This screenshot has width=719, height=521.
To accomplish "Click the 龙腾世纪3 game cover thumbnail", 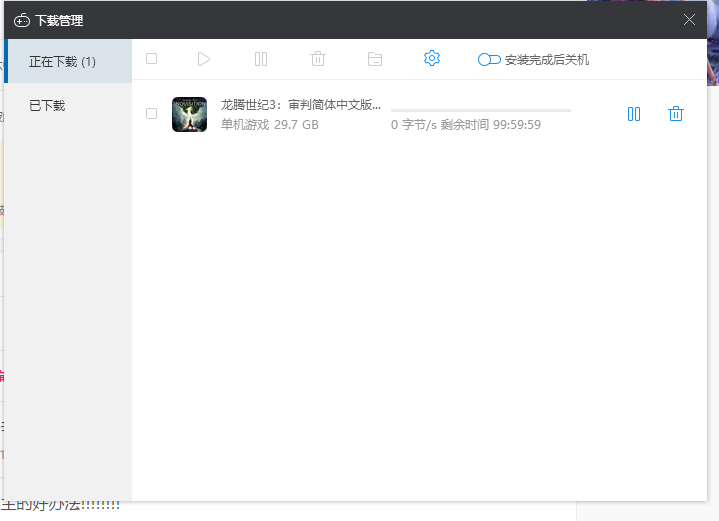I will (189, 114).
